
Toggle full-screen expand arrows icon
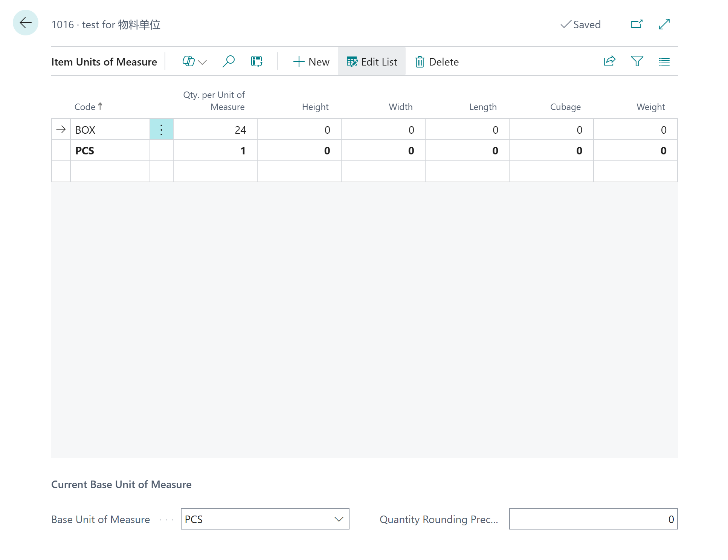pyautogui.click(x=664, y=24)
